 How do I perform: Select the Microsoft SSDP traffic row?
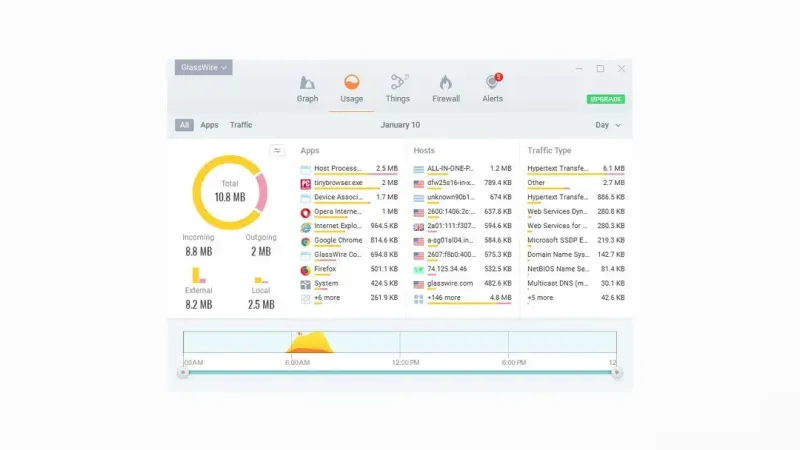click(576, 241)
